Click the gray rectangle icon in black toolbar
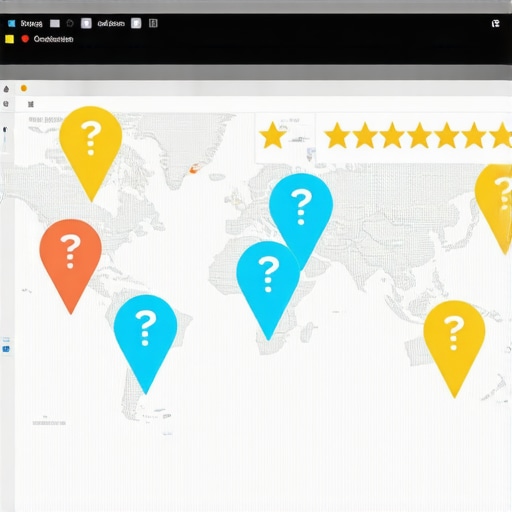512x512 pixels. click(55, 23)
